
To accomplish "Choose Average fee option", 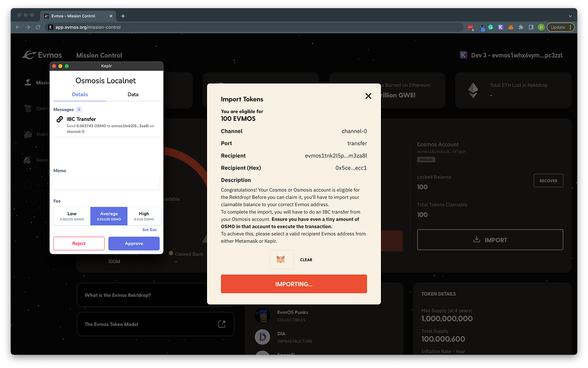I will [109, 216].
